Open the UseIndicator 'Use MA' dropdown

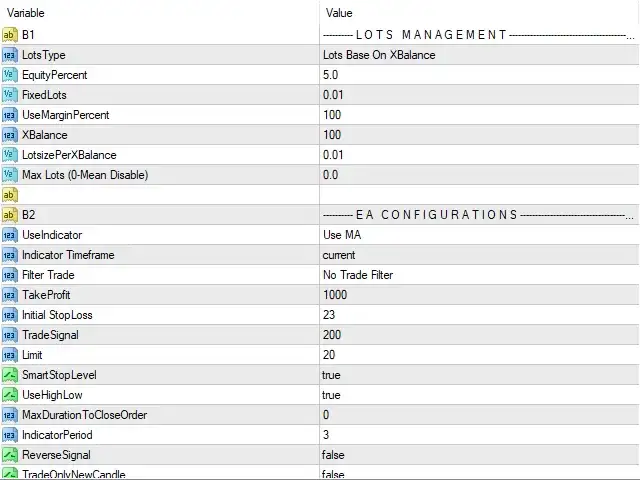(479, 235)
